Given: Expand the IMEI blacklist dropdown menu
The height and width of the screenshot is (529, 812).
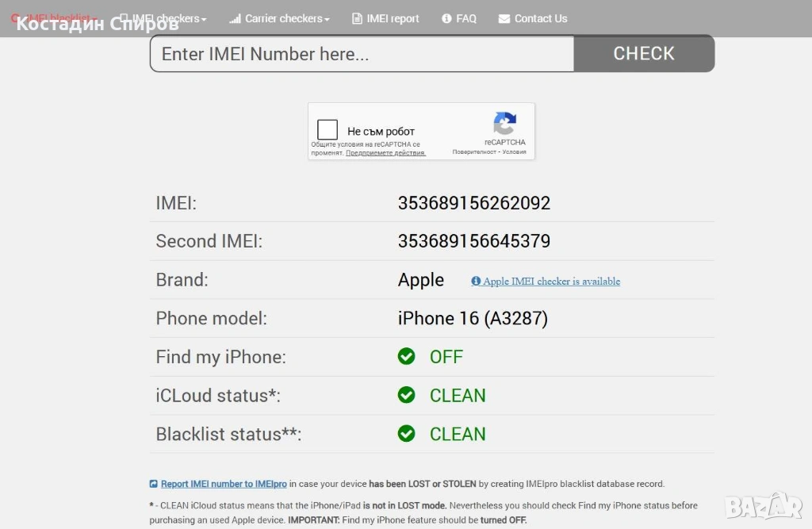Looking at the screenshot, I should pyautogui.click(x=54, y=18).
